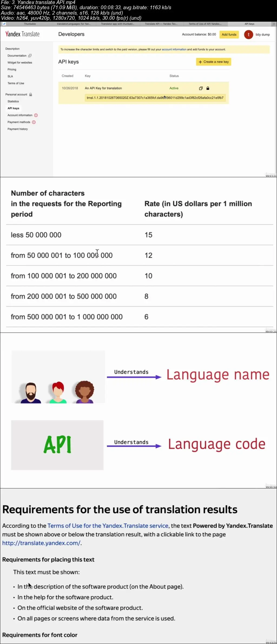
Task: Click the lock icon in API key row
Action: pos(208,88)
